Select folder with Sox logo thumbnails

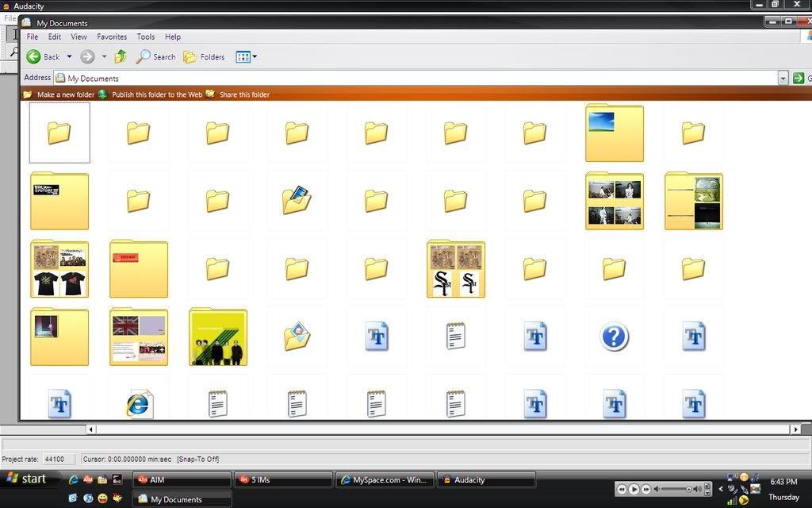point(456,268)
